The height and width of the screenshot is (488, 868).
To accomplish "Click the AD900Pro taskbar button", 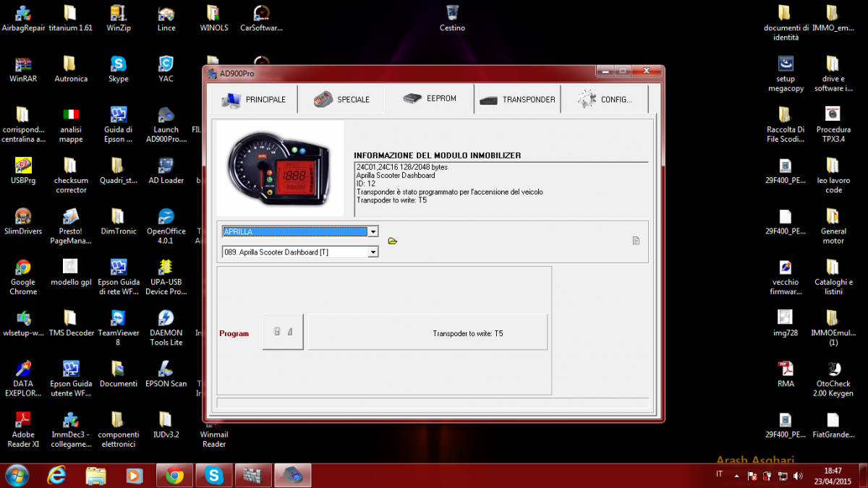I will (x=292, y=476).
